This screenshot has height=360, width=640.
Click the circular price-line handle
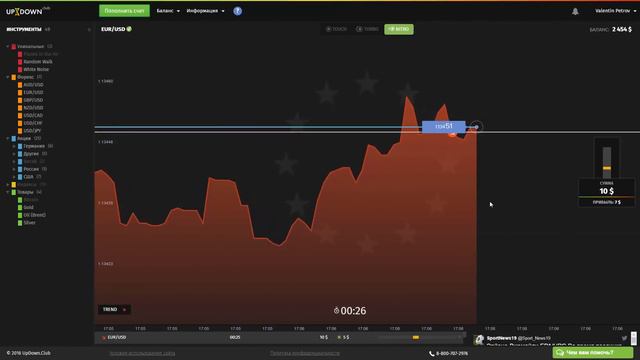tap(476, 127)
